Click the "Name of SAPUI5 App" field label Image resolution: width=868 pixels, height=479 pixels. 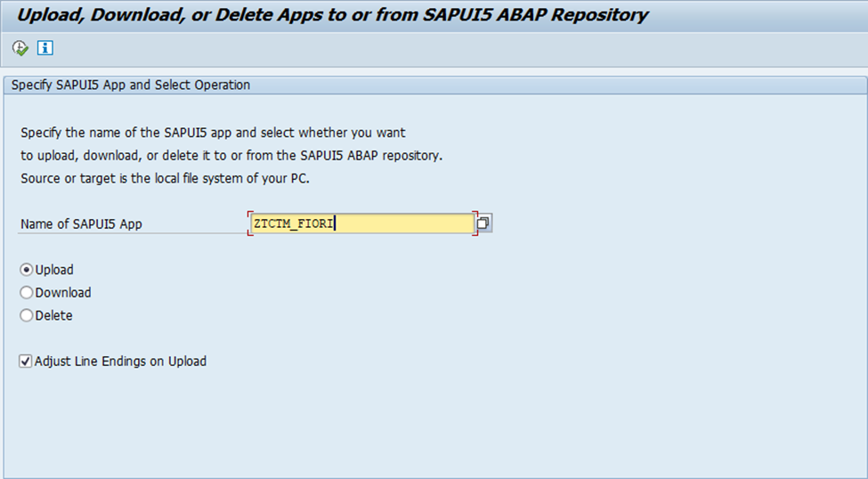[x=81, y=224]
